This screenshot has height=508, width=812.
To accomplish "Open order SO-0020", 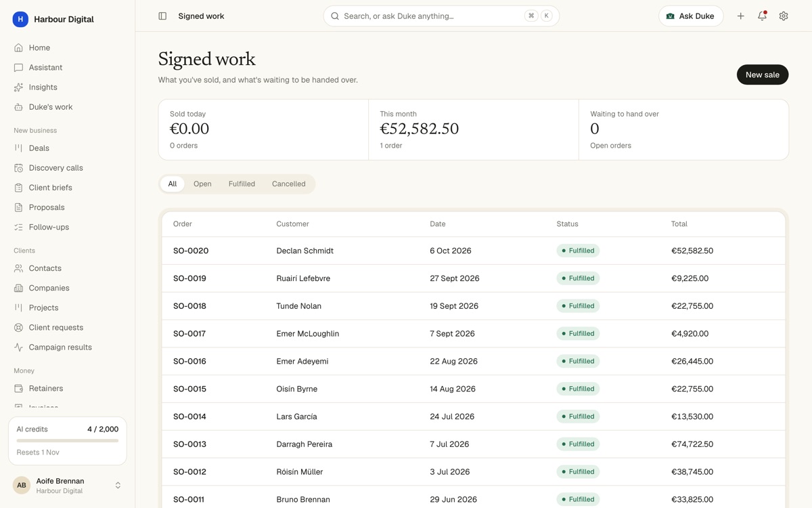I will (x=191, y=251).
